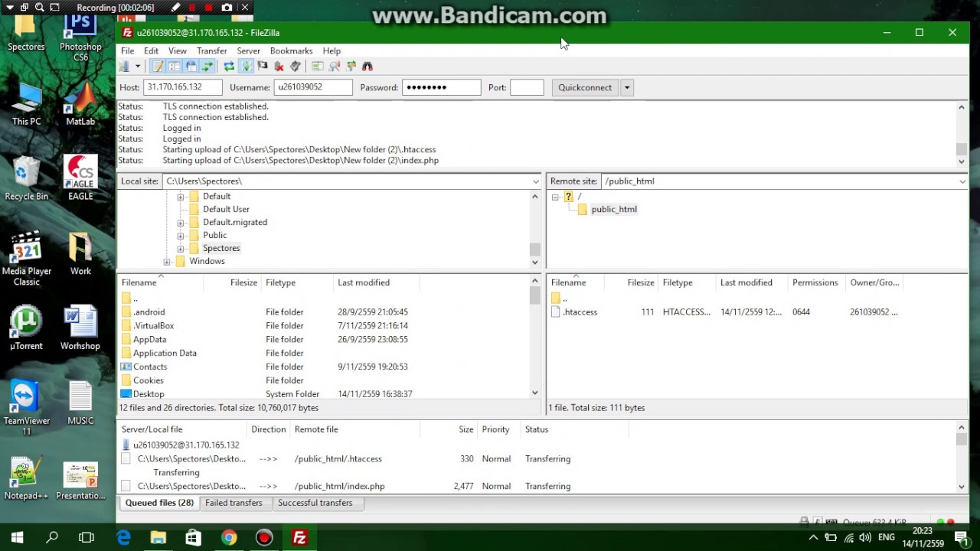Take a Bandicam screenshot with camera icon

coord(227,8)
